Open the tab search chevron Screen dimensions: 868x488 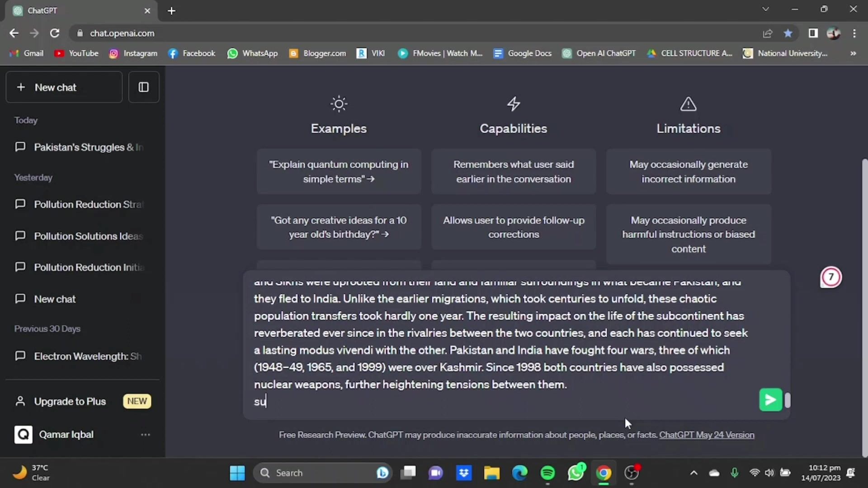[766, 9]
